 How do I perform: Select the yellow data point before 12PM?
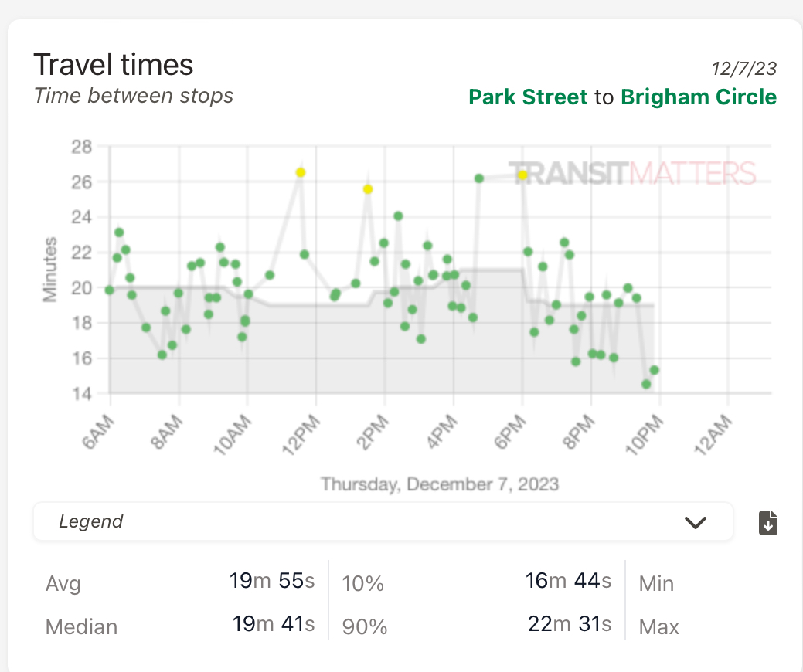coord(301,172)
